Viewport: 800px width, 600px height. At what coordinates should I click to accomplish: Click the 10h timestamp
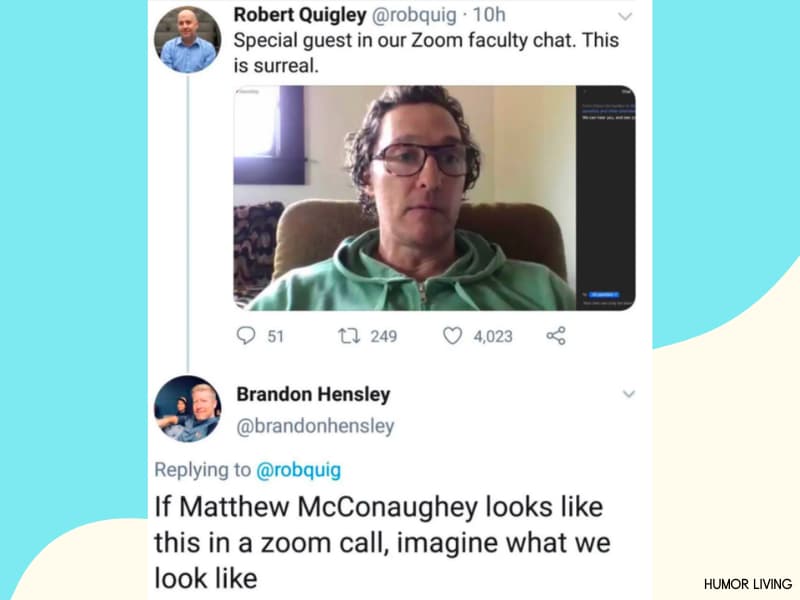489,15
